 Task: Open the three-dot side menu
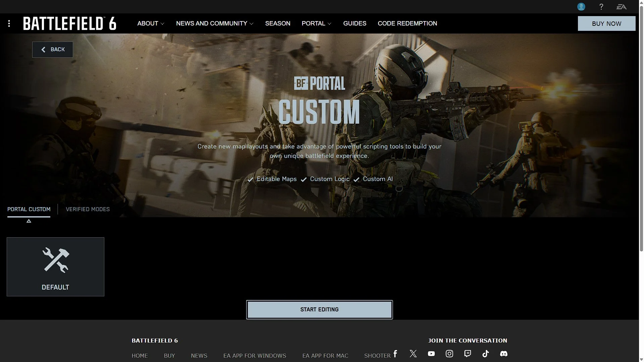tap(9, 23)
